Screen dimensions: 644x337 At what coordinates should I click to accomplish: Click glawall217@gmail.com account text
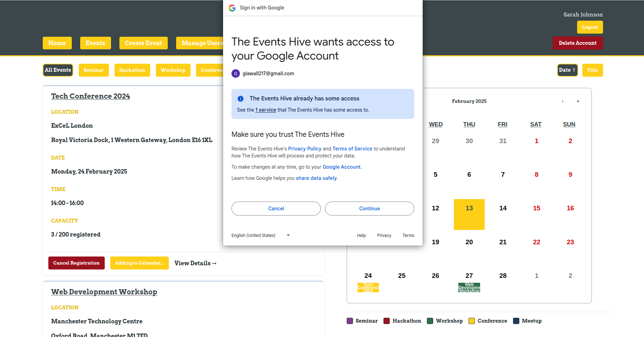(x=268, y=73)
